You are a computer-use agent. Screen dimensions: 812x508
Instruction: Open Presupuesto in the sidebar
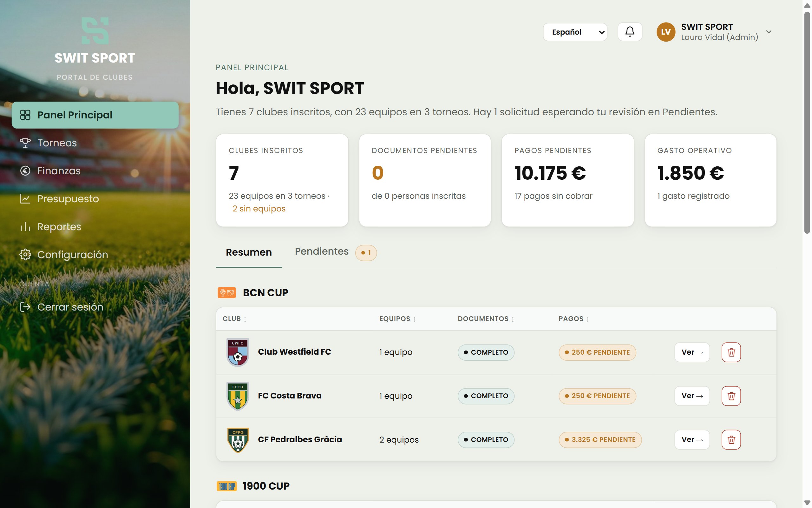click(x=95, y=198)
